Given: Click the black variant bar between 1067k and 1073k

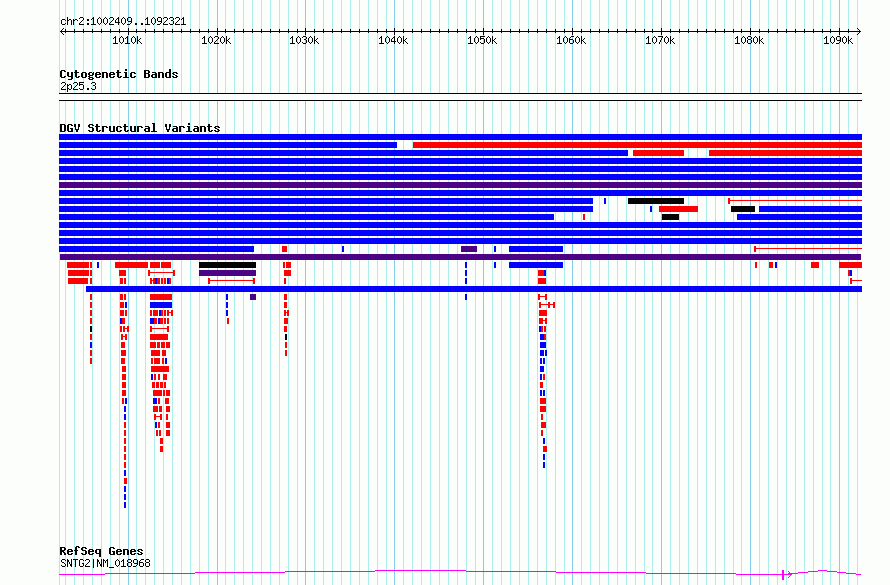Looking at the screenshot, I should [656, 201].
